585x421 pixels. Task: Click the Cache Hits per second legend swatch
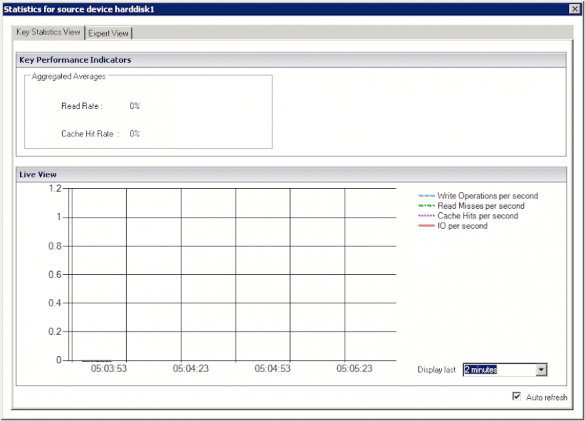coord(426,216)
